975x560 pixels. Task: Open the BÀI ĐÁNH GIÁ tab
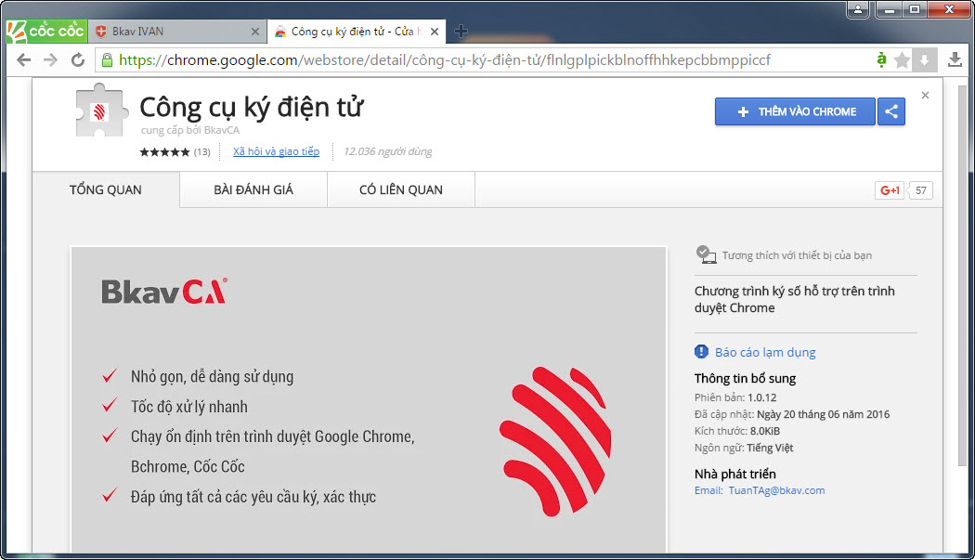pyautogui.click(x=253, y=189)
